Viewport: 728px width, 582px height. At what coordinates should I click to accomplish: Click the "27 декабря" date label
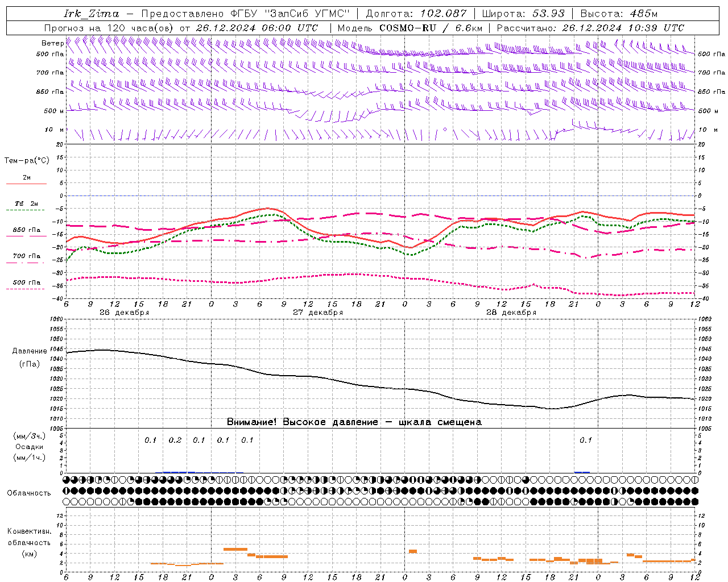coord(318,313)
